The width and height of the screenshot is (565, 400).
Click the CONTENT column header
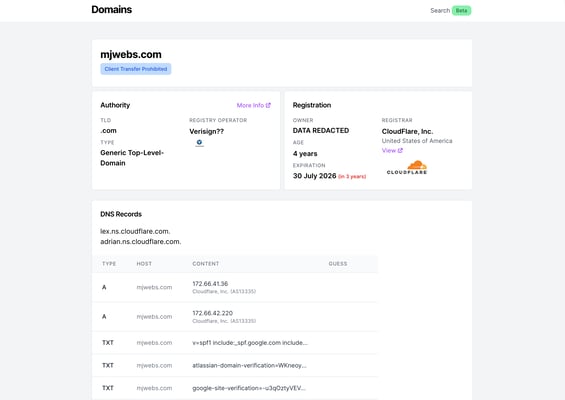pyautogui.click(x=205, y=264)
